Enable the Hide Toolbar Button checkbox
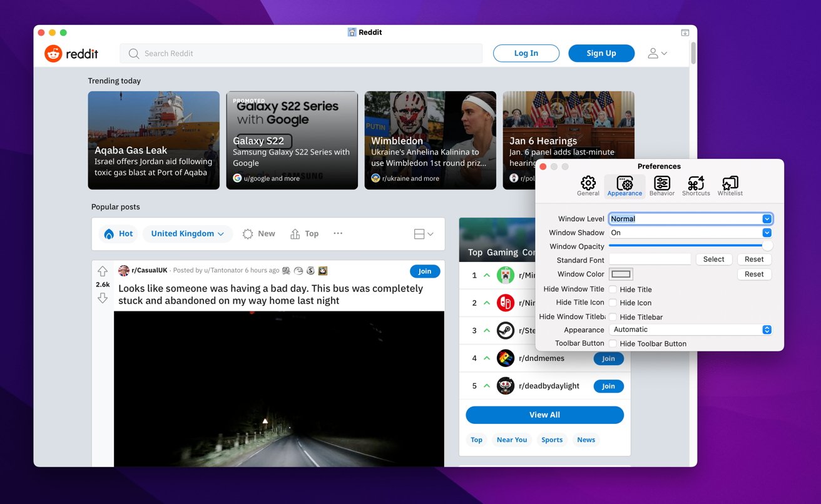Viewport: 821px width, 504px height. click(x=613, y=343)
